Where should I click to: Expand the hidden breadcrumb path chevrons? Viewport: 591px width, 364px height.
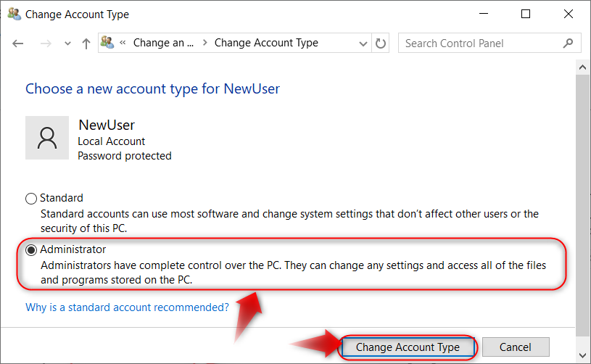123,43
